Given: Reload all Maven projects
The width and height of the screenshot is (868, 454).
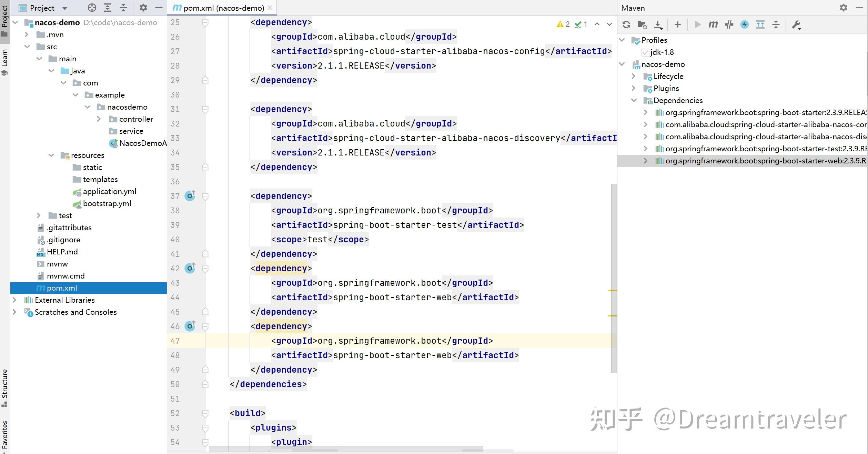Looking at the screenshot, I should (626, 24).
